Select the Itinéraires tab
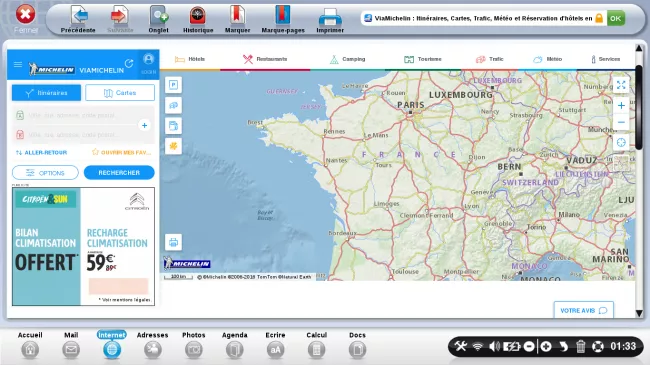The height and width of the screenshot is (365, 650). pyautogui.click(x=46, y=93)
